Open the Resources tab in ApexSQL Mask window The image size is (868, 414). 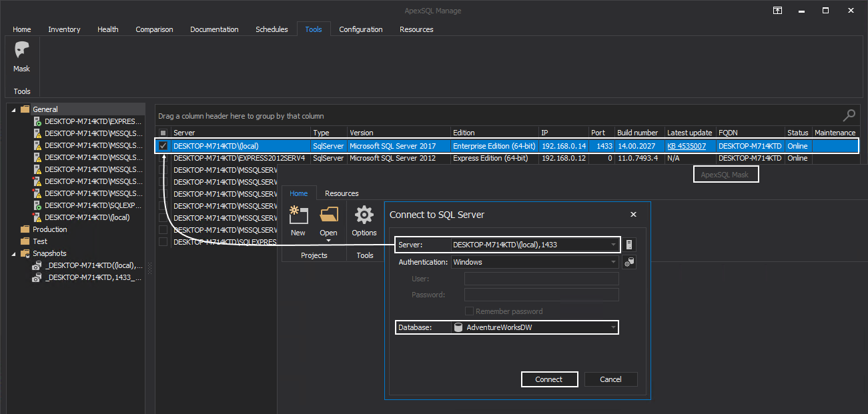click(x=342, y=193)
